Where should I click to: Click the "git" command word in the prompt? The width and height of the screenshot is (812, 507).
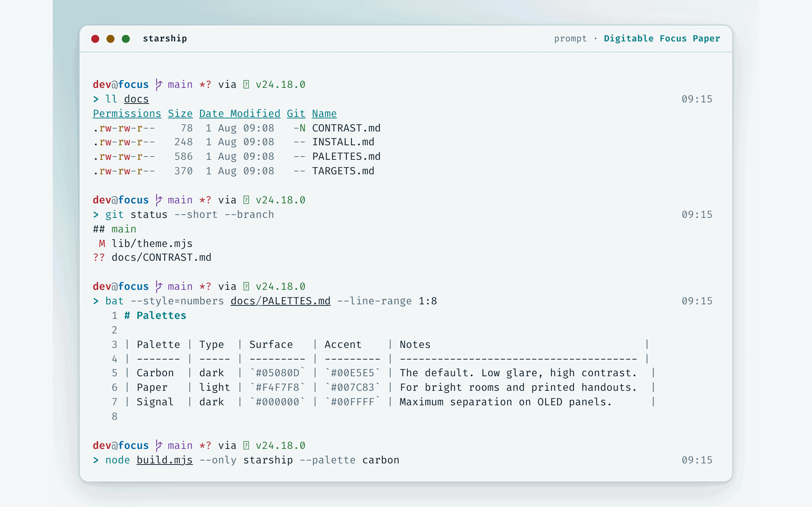coord(114,215)
